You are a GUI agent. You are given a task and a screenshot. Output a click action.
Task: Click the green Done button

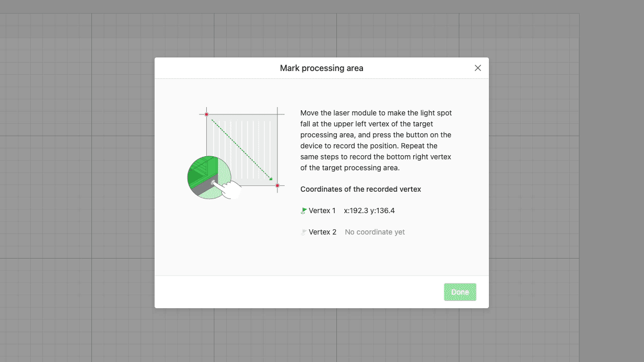pos(460,292)
